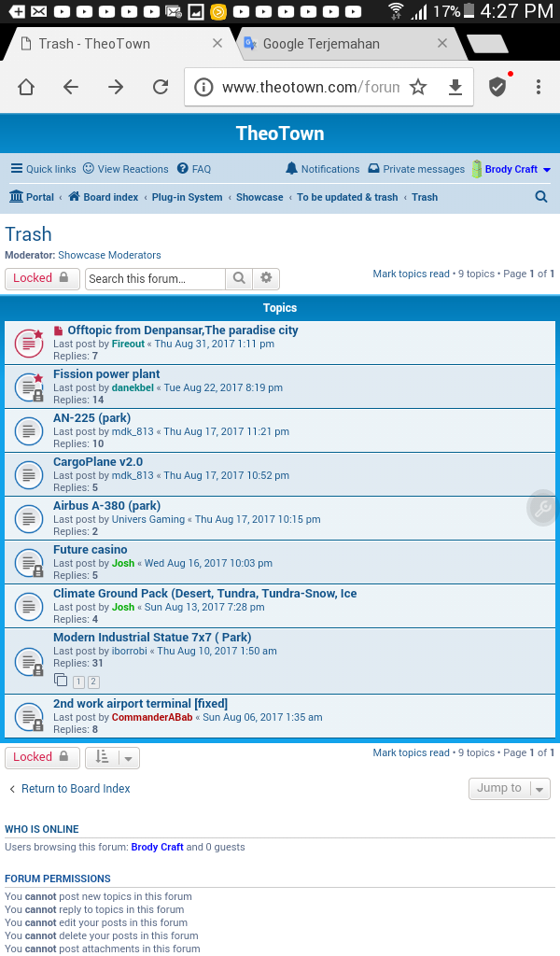This screenshot has height=956, width=560.
Task: Open 2nd work airport terminal topic
Action: 141,703
